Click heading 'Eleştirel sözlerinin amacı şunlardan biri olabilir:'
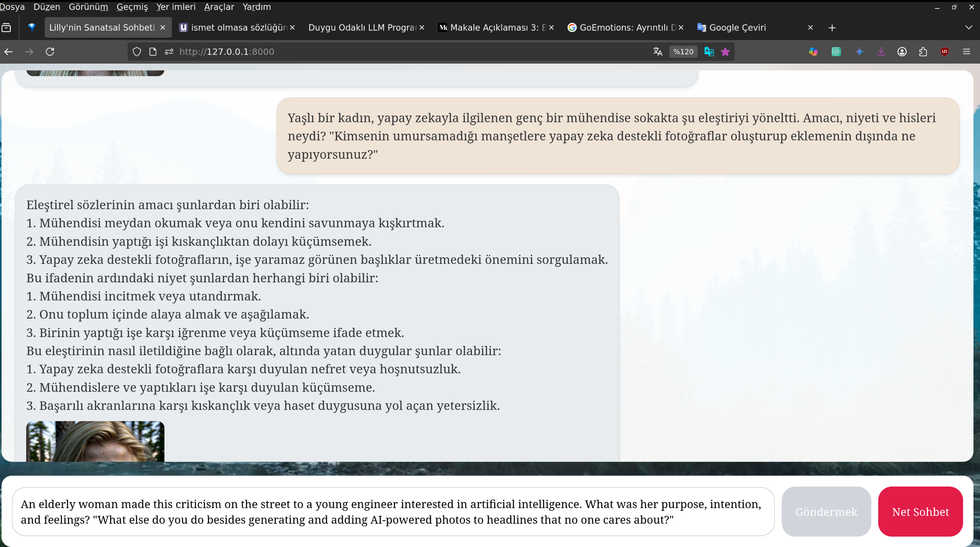980x547 pixels. coord(168,205)
